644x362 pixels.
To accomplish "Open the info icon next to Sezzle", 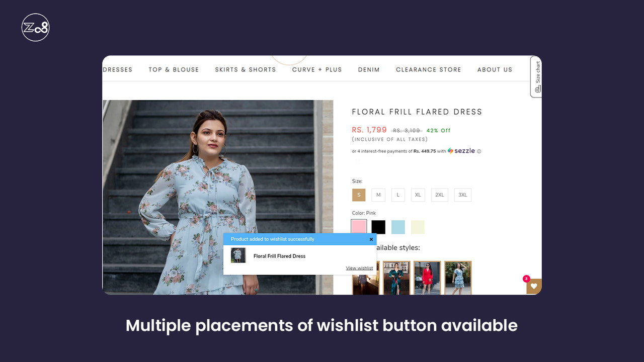I will click(478, 151).
